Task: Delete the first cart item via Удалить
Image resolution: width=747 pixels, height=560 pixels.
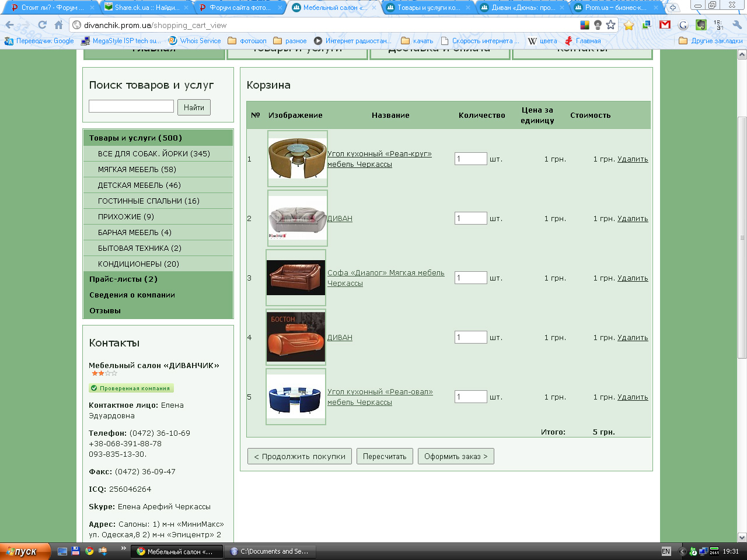Action: click(633, 159)
